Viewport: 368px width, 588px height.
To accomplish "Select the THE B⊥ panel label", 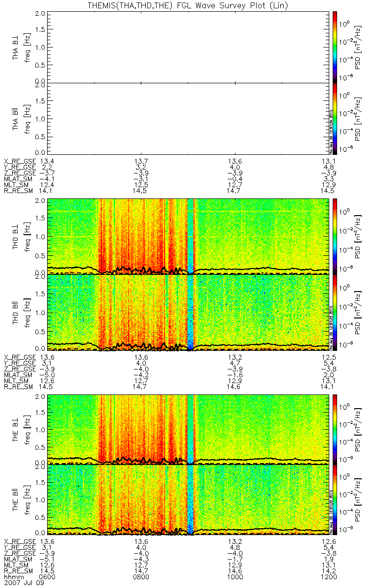I will pyautogui.click(x=16, y=429).
